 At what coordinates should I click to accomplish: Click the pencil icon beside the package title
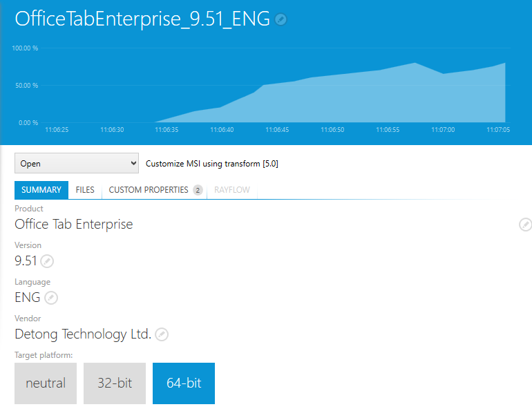point(281,19)
